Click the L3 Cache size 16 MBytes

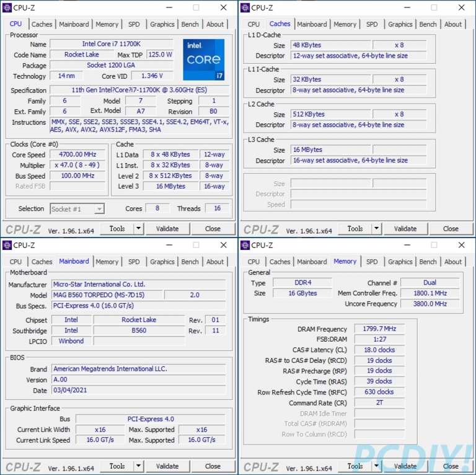tap(330, 149)
